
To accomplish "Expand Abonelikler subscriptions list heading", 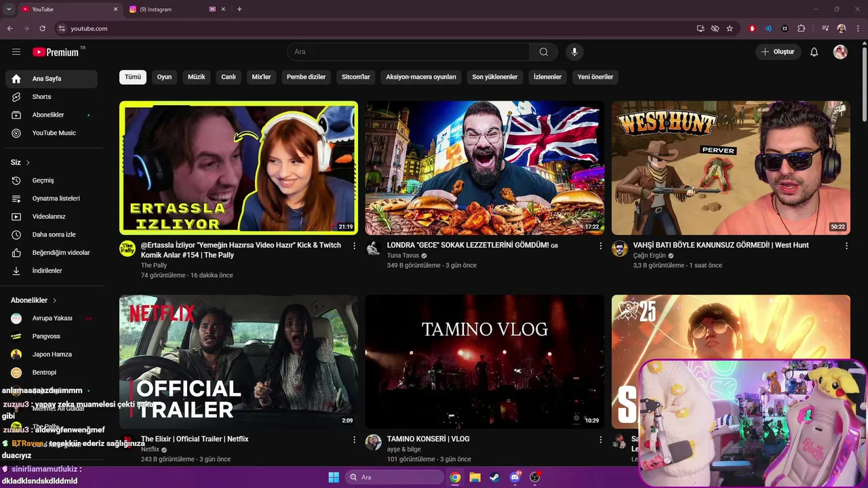I will coord(34,300).
